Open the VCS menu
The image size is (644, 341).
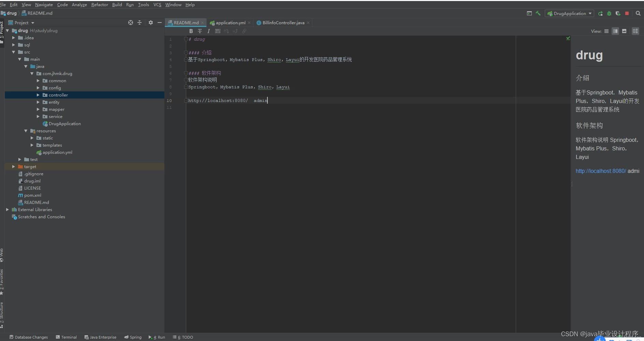[157, 4]
